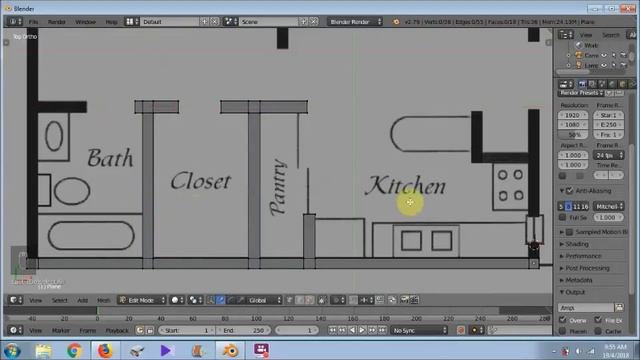Open the Edit Mode selector

click(x=142, y=300)
